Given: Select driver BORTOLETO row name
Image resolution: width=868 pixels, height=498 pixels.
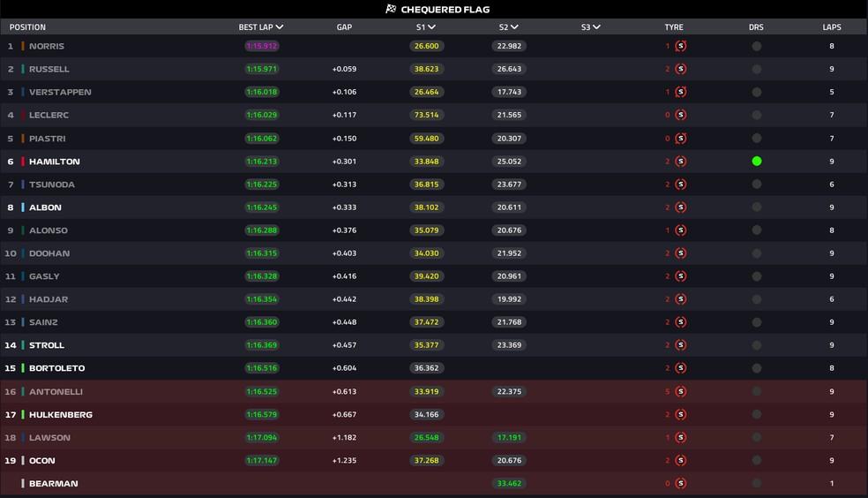Looking at the screenshot, I should click(x=57, y=368).
